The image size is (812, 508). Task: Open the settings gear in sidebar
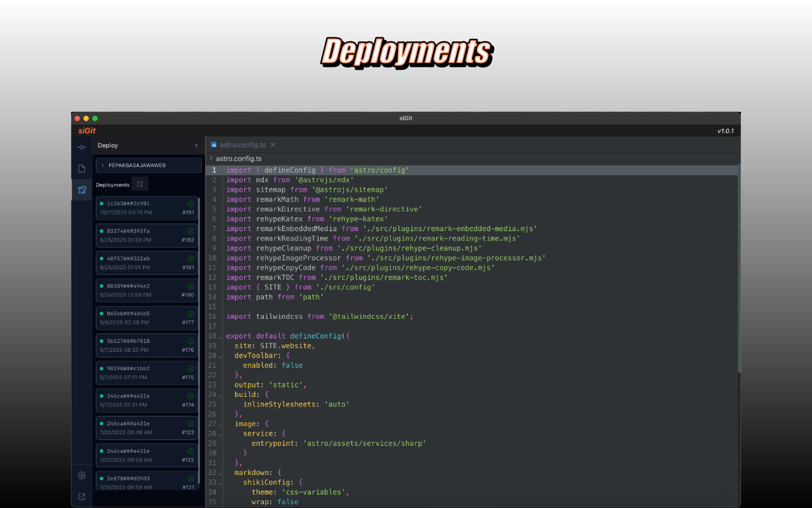[81, 476]
